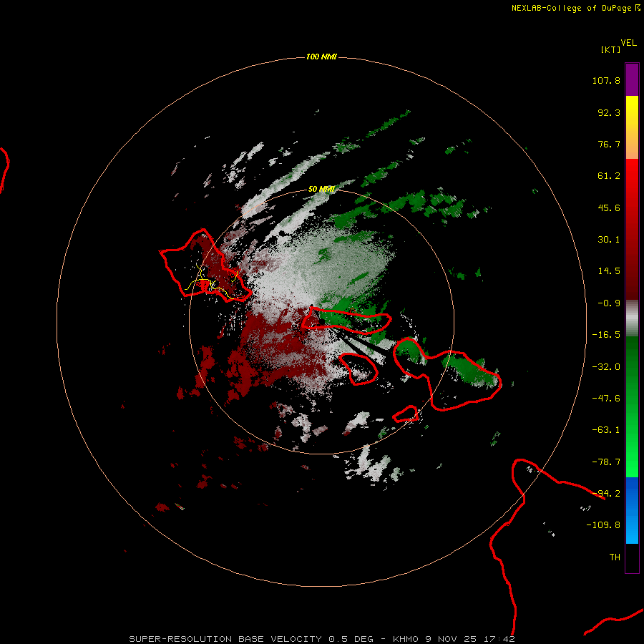Click the 14.5 scale value
644x644 pixels.
pyautogui.click(x=609, y=271)
